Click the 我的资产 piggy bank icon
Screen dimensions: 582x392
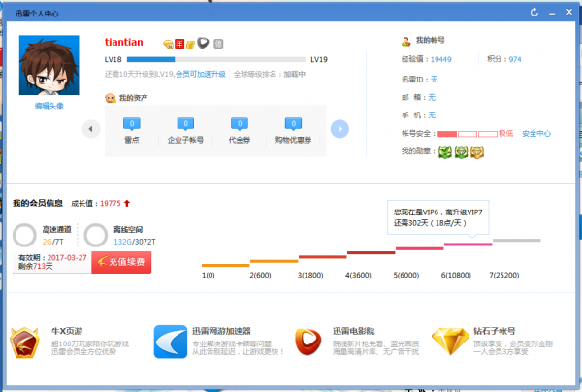[x=111, y=98]
